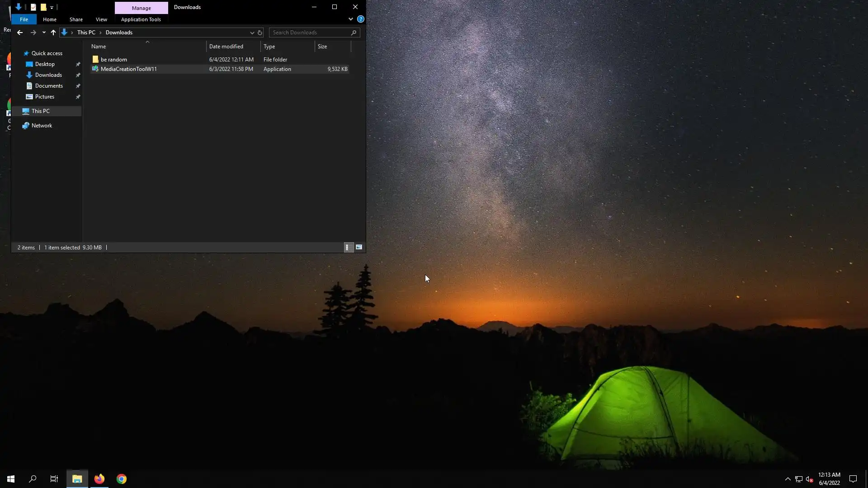Viewport: 868px width, 488px height.
Task: Refresh the Downloads folder view
Action: point(260,33)
